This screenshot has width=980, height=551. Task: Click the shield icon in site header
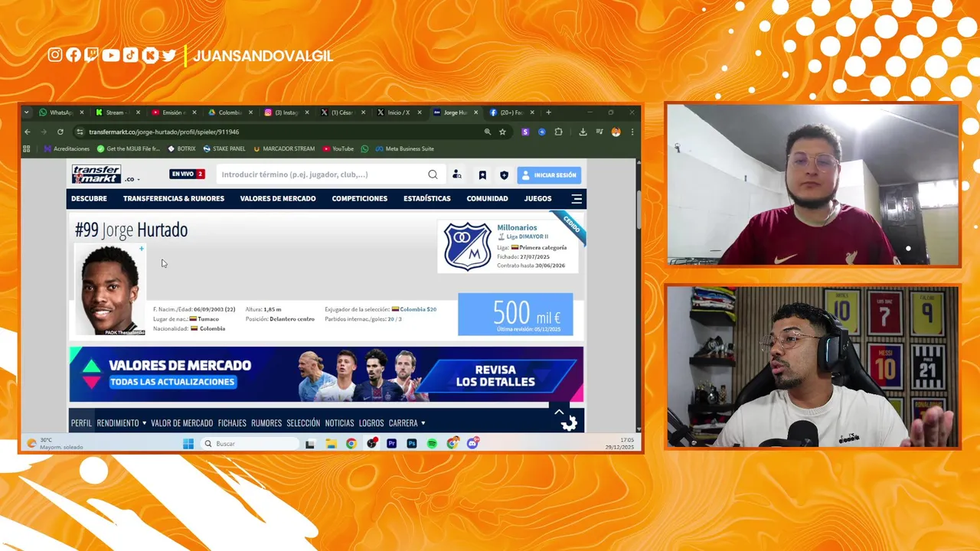(x=504, y=175)
